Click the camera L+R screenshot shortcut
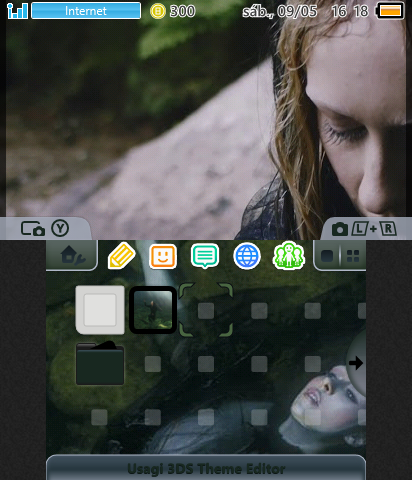This screenshot has height=480, width=412. (x=364, y=229)
